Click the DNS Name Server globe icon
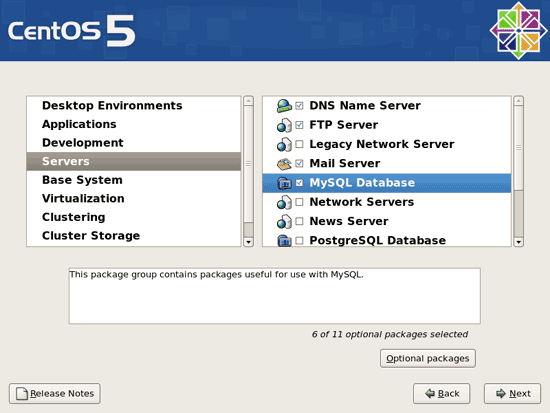 [284, 106]
